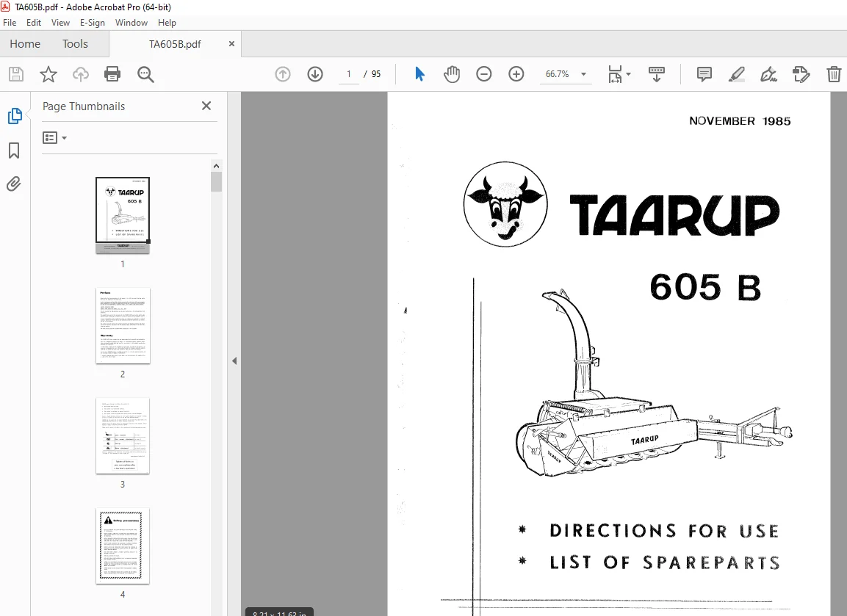Click the "Page Thumbnails" panel title
The width and height of the screenshot is (847, 616).
84,106
